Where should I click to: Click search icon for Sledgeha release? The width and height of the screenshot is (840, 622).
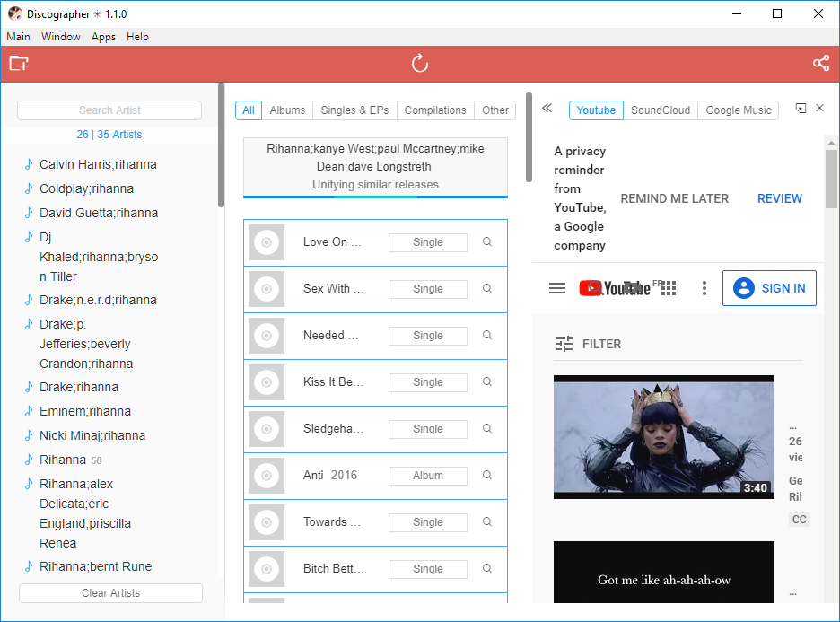tap(487, 428)
